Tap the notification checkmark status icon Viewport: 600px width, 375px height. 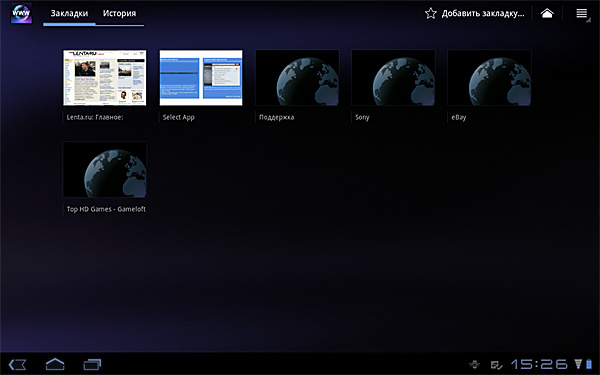coord(496,365)
